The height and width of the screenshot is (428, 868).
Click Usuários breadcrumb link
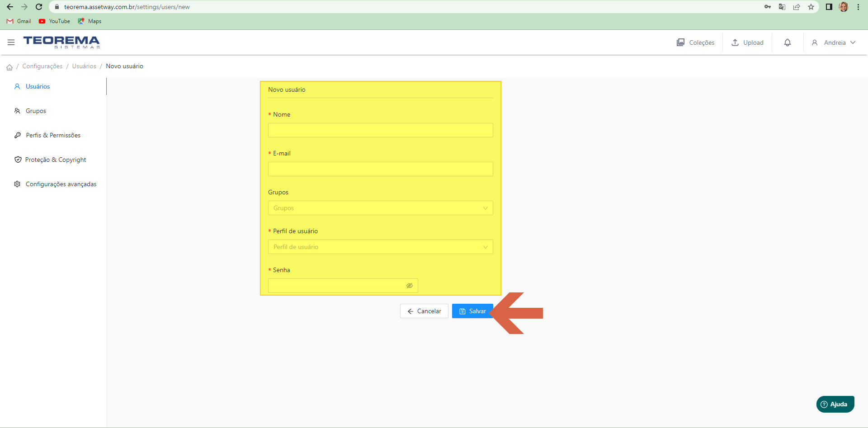(x=84, y=66)
